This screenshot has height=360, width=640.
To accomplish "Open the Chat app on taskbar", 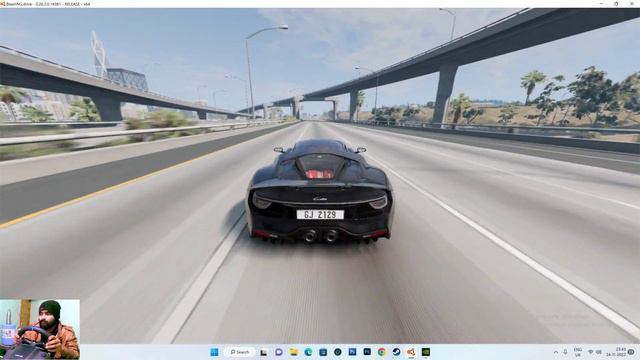I will pos(279,352).
